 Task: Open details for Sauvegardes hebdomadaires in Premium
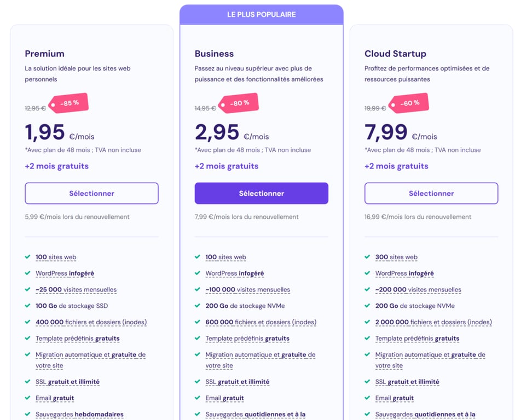coord(79,415)
